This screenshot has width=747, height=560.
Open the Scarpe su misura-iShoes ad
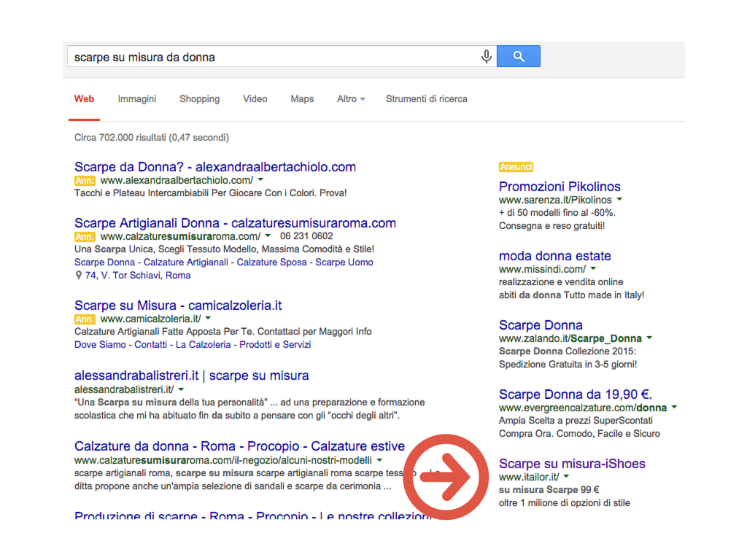click(x=572, y=464)
